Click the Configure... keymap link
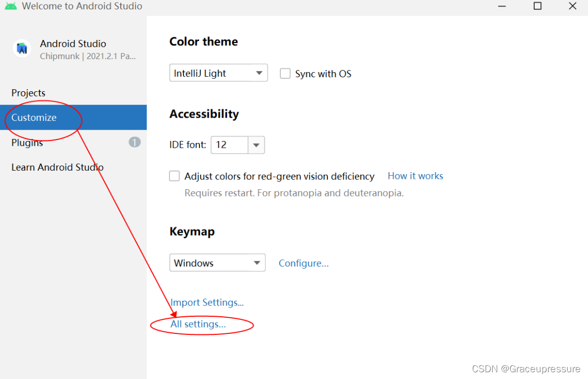Image resolution: width=588 pixels, height=379 pixels. [x=304, y=263]
